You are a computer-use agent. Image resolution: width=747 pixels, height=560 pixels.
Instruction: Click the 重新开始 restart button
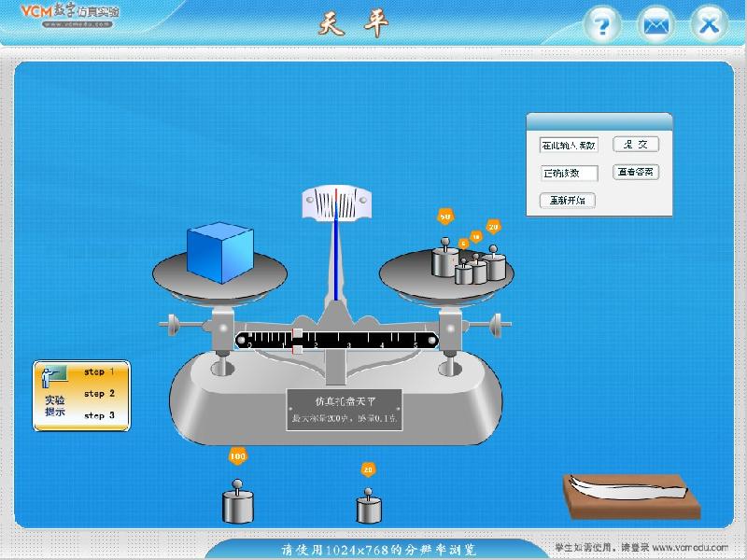(x=568, y=201)
